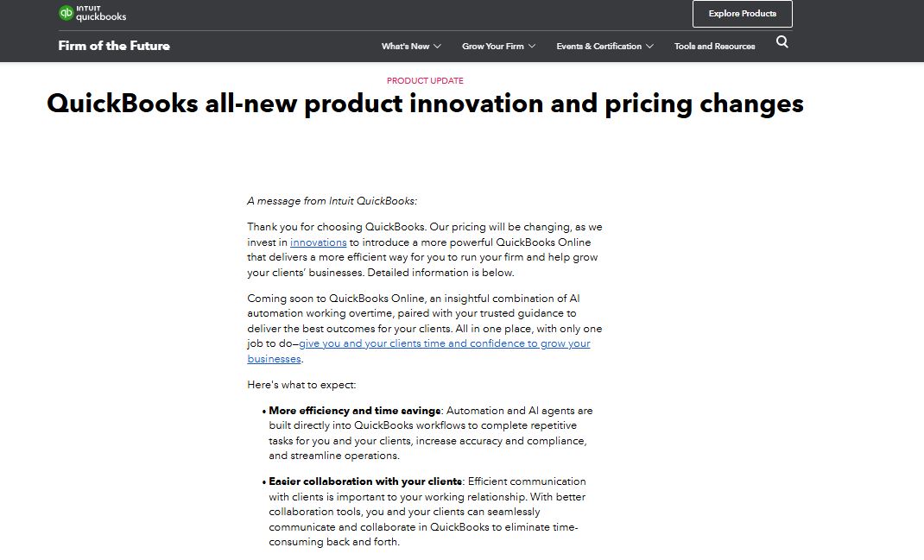This screenshot has height=560, width=924.
Task: Go to the Firm of the Future homepage
Action: coord(113,45)
